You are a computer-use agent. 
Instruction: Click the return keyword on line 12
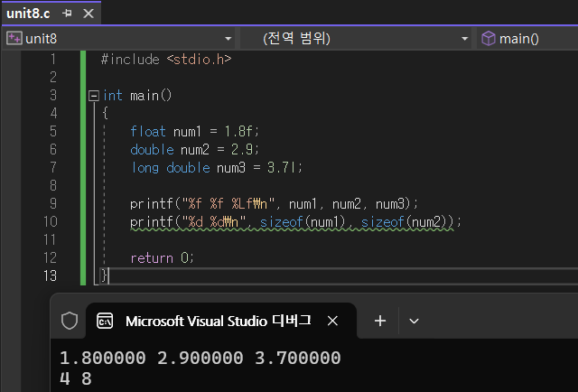click(152, 258)
